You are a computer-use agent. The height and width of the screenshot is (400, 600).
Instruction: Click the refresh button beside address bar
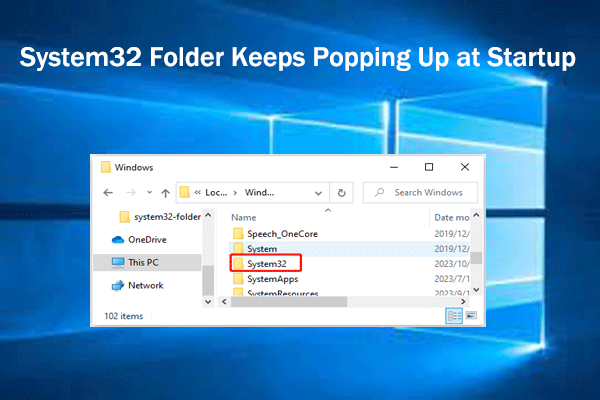click(x=342, y=192)
